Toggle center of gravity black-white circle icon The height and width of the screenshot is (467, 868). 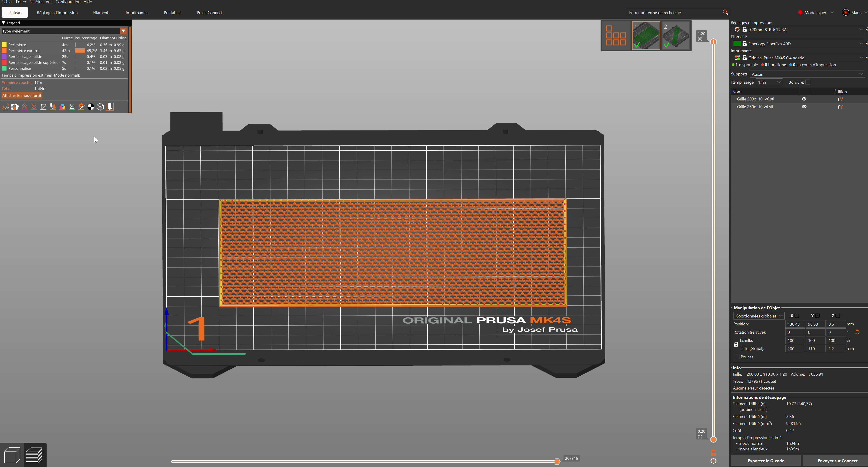91,107
